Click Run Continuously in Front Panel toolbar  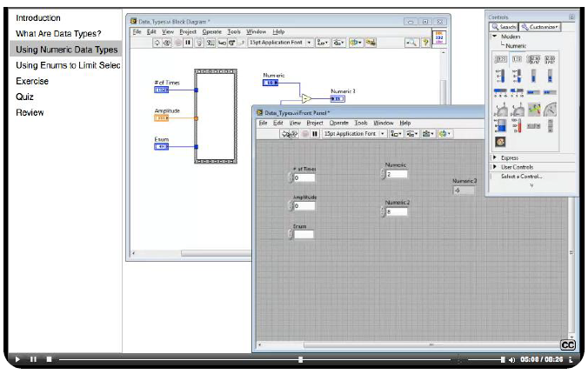coord(294,134)
